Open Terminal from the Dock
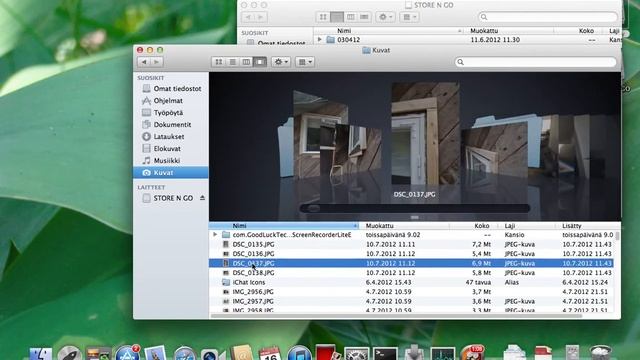The image size is (640, 360). click(386, 354)
